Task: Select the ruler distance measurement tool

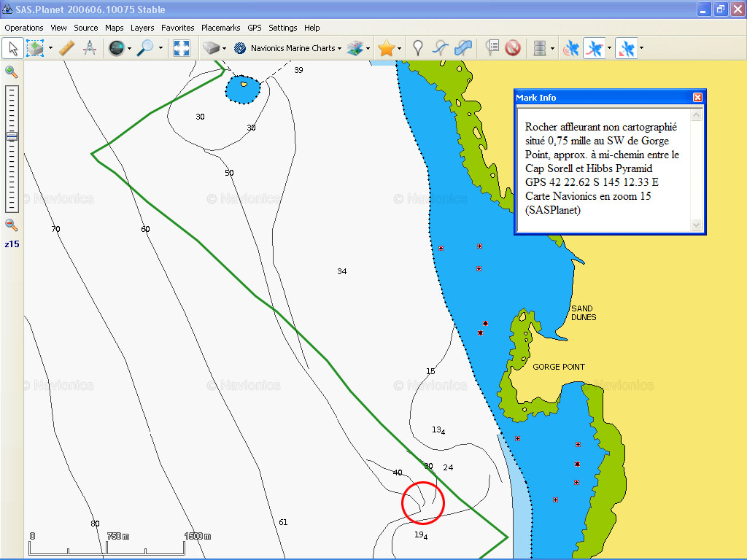Action: point(67,48)
